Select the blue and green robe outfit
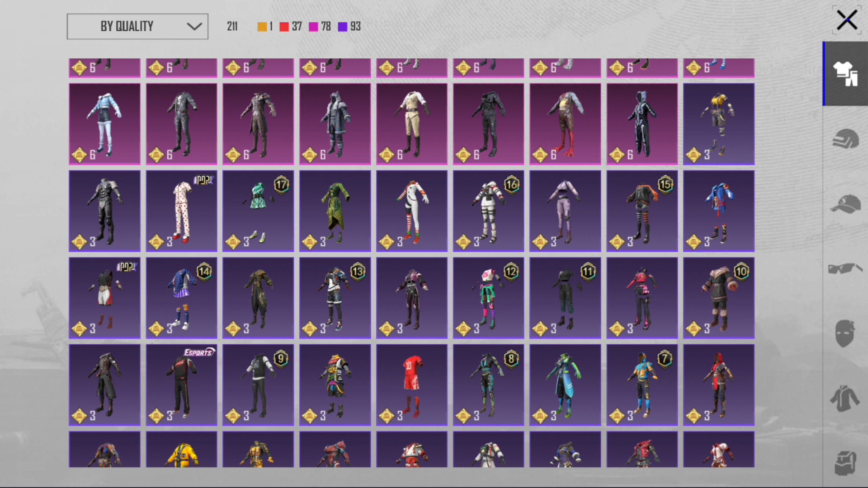Viewport: 868px width, 488px height. [x=565, y=385]
